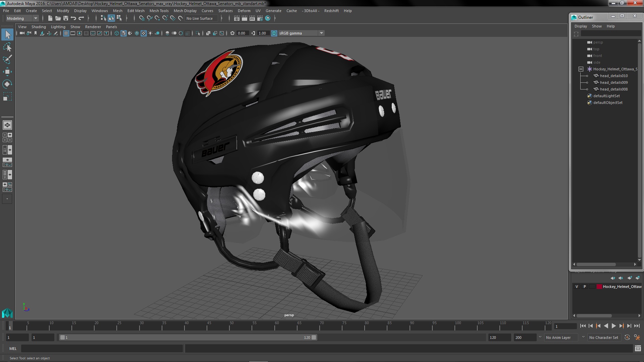Viewport: 644px width, 362px height.
Task: Pick the Lasso selection tool
Action: [x=7, y=47]
